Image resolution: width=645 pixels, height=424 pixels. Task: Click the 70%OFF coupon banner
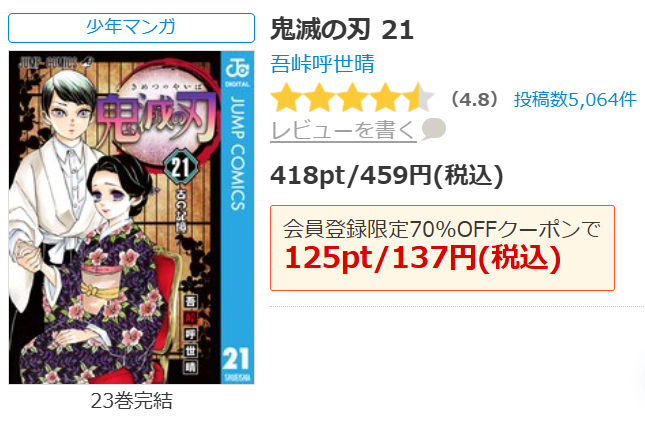click(442, 248)
